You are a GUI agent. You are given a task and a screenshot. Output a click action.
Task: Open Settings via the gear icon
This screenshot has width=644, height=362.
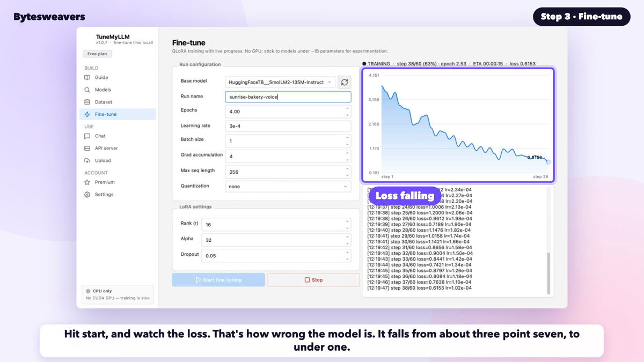click(87, 195)
